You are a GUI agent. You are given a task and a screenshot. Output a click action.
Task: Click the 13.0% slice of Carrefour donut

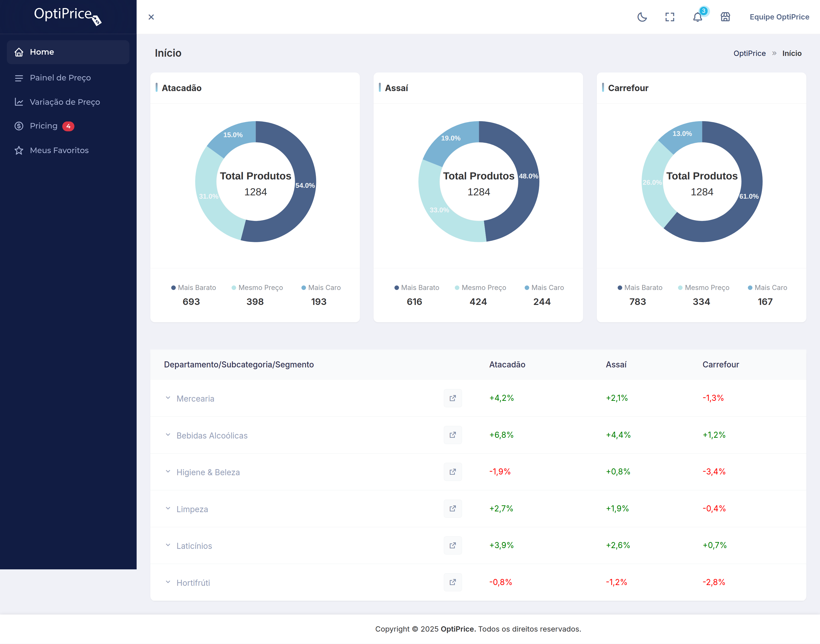[682, 134]
